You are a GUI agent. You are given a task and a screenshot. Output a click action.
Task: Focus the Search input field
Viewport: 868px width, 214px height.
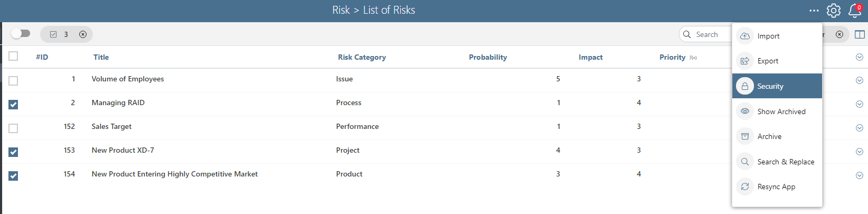(706, 34)
